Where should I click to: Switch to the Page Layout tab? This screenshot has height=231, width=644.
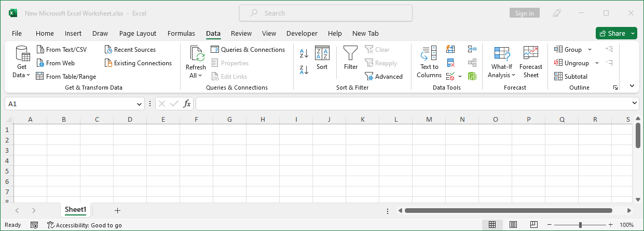pos(138,34)
